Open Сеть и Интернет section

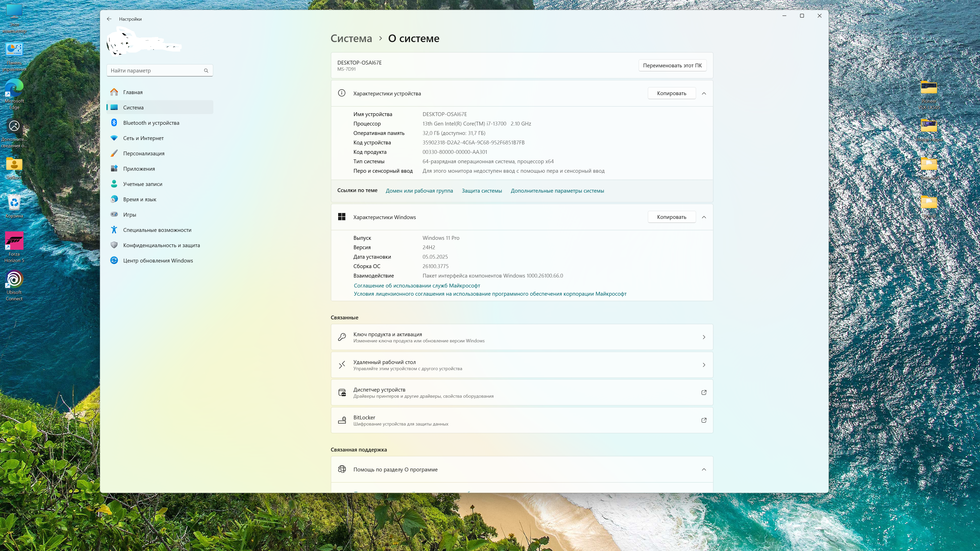160,138
